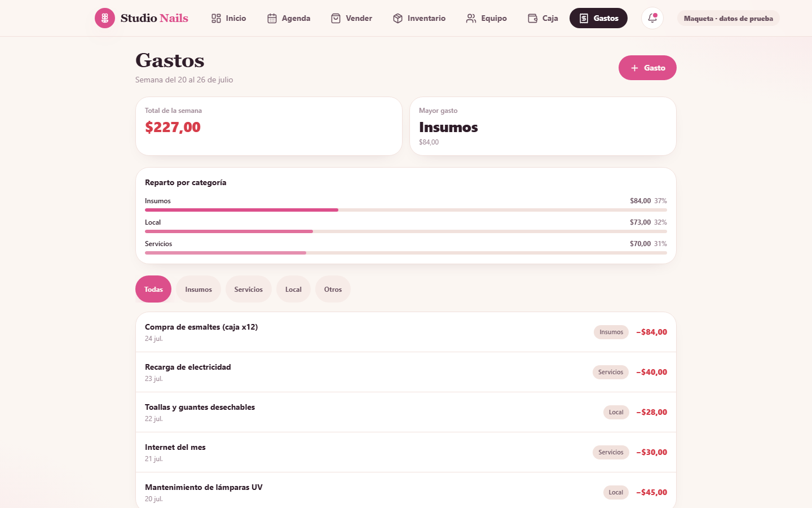This screenshot has width=812, height=508.
Task: Click the Maqueta datos de prueba badge
Action: pos(728,18)
